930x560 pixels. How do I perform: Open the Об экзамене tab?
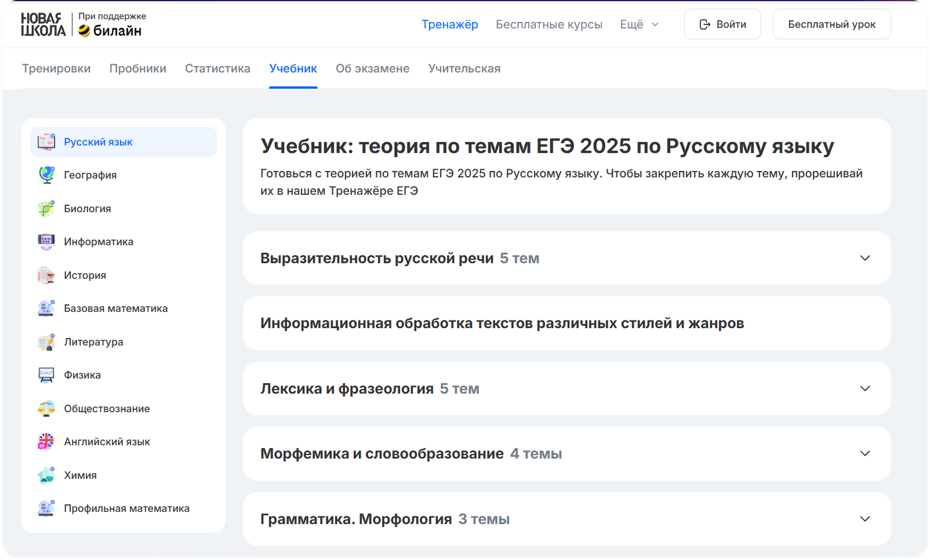pyautogui.click(x=373, y=68)
